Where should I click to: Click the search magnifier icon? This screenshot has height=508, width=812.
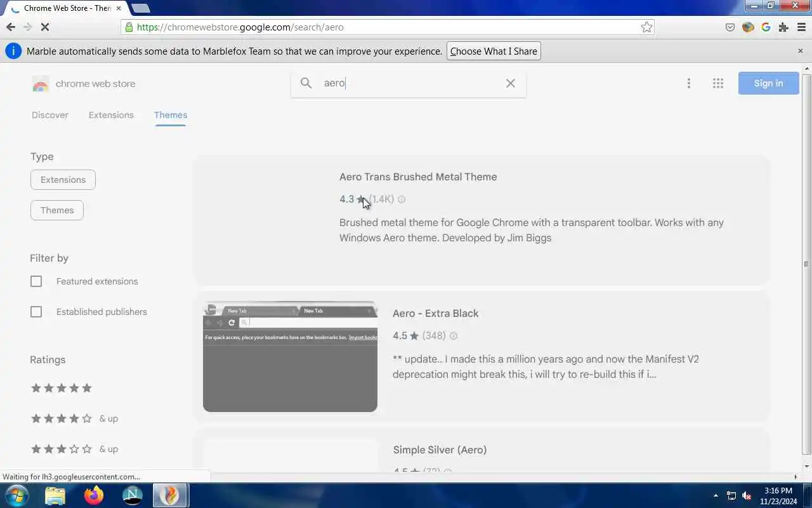(306, 83)
